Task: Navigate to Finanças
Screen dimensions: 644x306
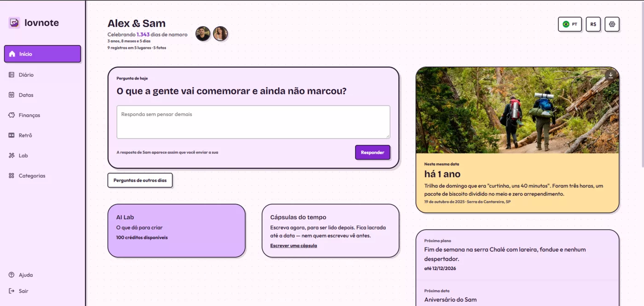Action: (42, 115)
